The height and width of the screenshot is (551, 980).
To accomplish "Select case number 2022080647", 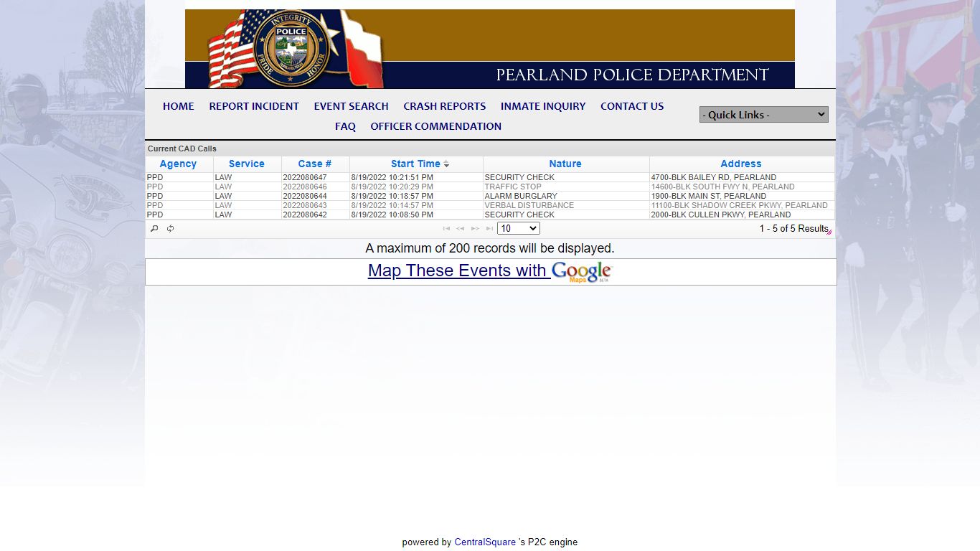I will tap(305, 177).
